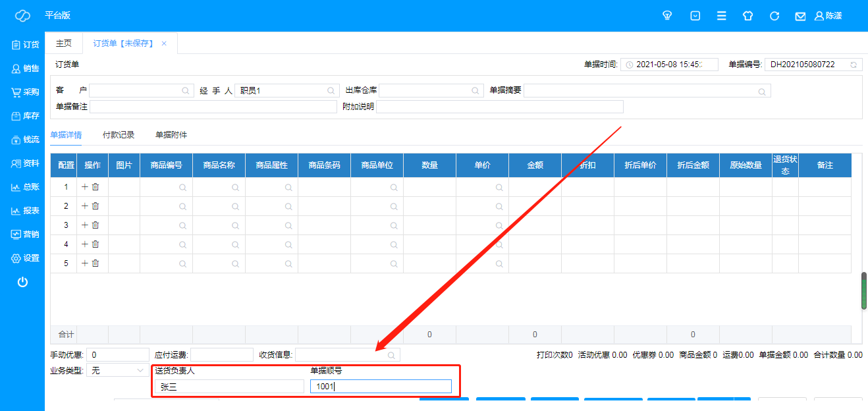Click the cloud logo at top left
This screenshot has width=868, height=411.
[x=22, y=16]
